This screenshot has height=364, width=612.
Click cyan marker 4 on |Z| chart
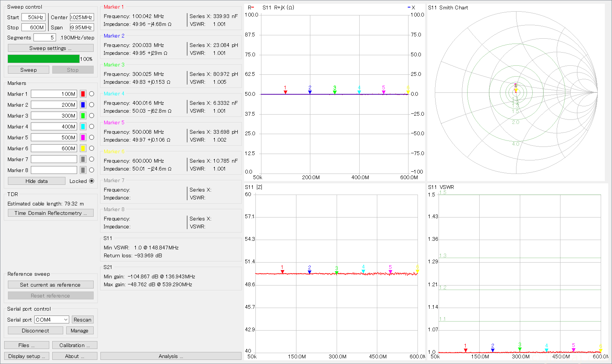(363, 271)
